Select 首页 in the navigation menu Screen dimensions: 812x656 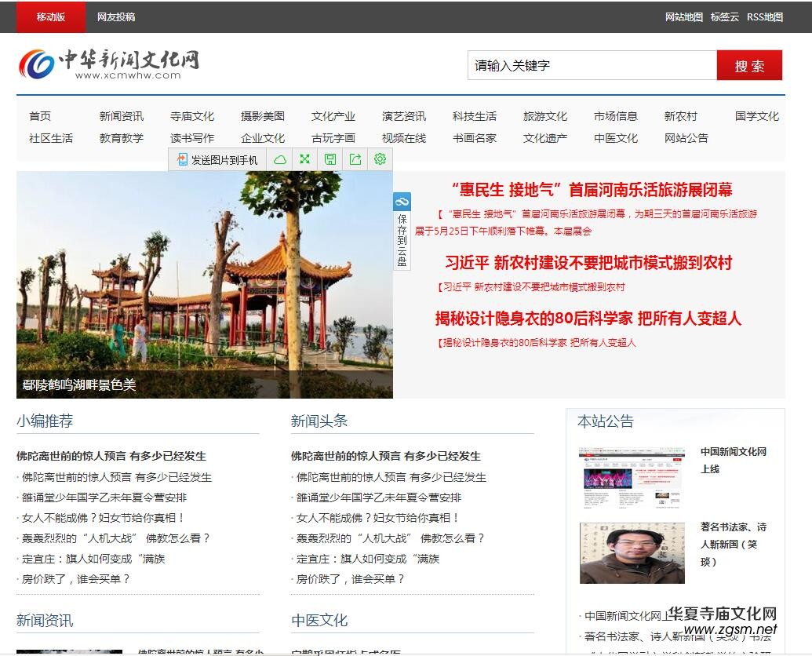click(x=40, y=115)
